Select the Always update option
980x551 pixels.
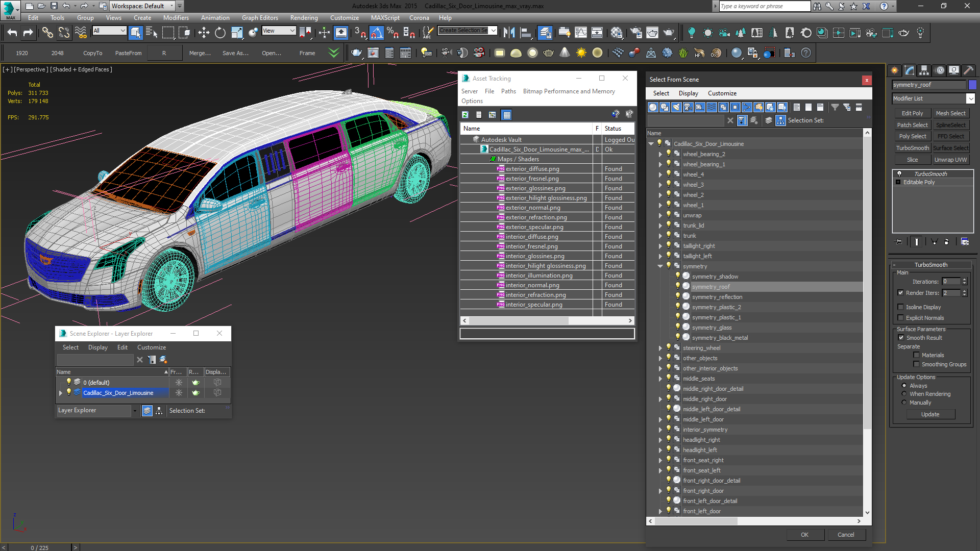pos(904,386)
